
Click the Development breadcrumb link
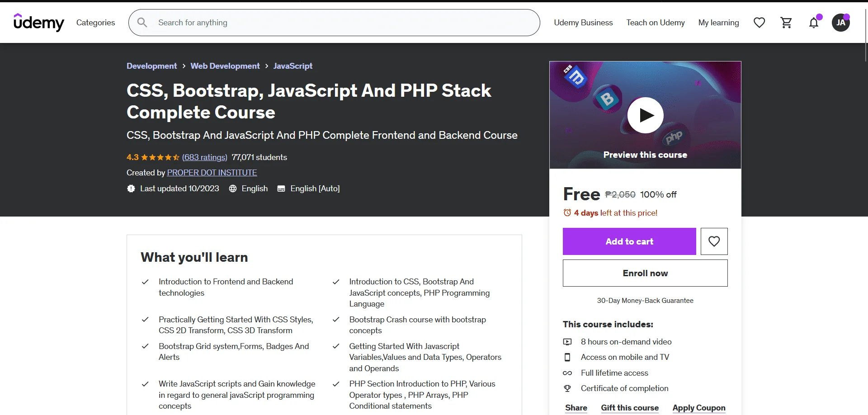point(151,66)
